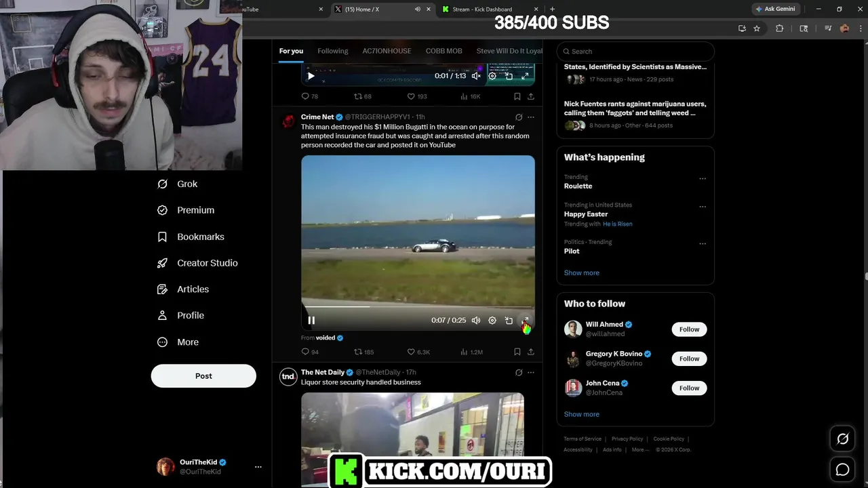Viewport: 868px width, 488px height.
Task: Open more options on Crime Net post
Action: 531,117
